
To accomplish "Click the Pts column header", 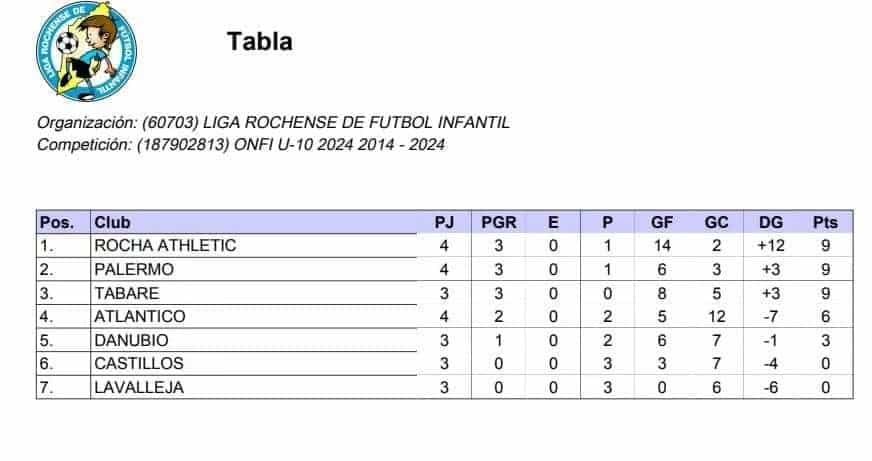I will click(x=825, y=222).
